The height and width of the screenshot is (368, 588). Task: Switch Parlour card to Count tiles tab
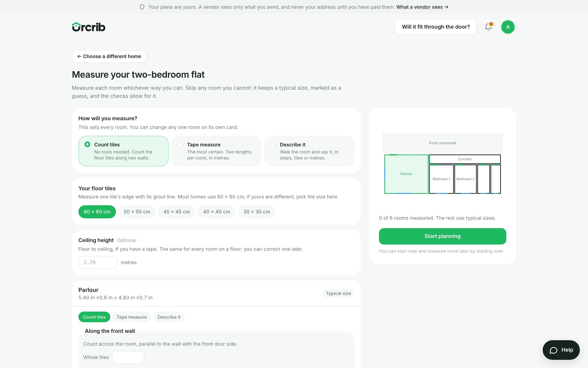coord(94,317)
